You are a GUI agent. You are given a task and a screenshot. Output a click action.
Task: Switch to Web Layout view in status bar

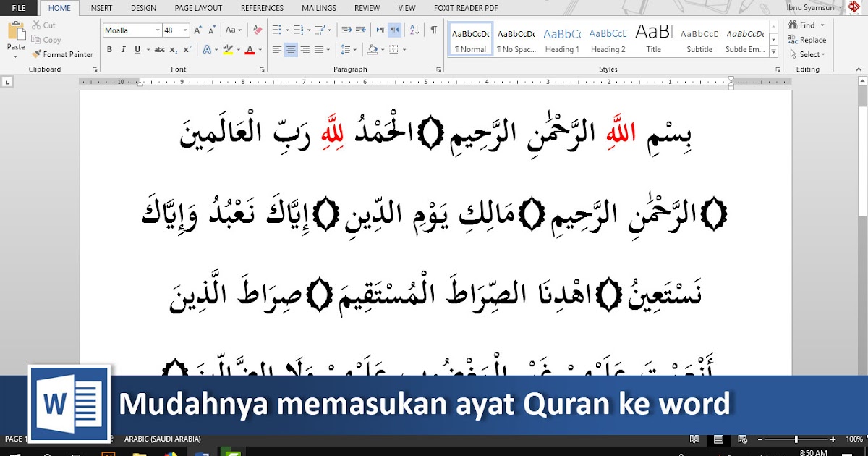click(x=743, y=439)
